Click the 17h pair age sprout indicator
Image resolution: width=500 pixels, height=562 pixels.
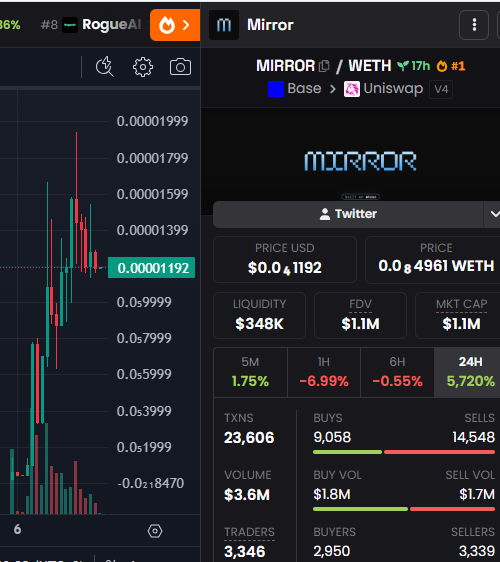coord(414,66)
